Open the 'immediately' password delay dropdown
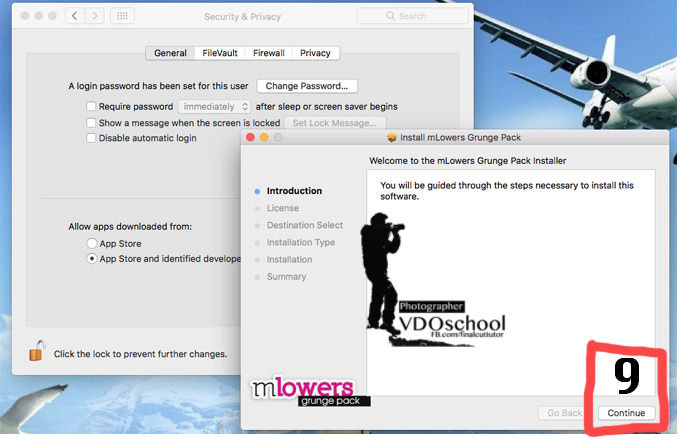 click(x=214, y=106)
